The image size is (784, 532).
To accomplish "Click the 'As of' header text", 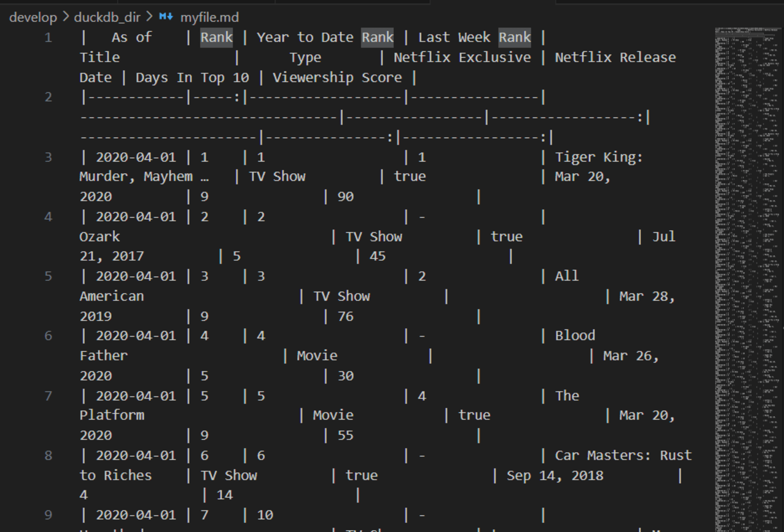I will pyautogui.click(x=131, y=37).
